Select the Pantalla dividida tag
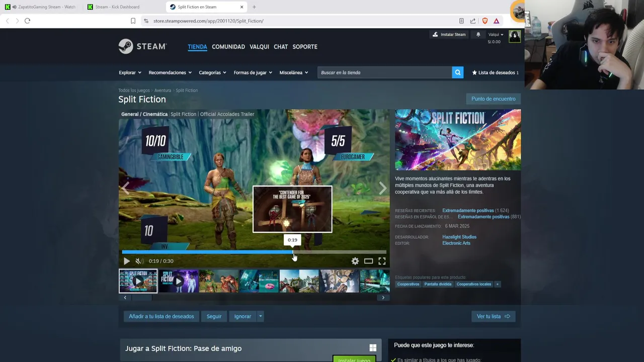Image resolution: width=644 pixels, height=362 pixels. pos(438,284)
